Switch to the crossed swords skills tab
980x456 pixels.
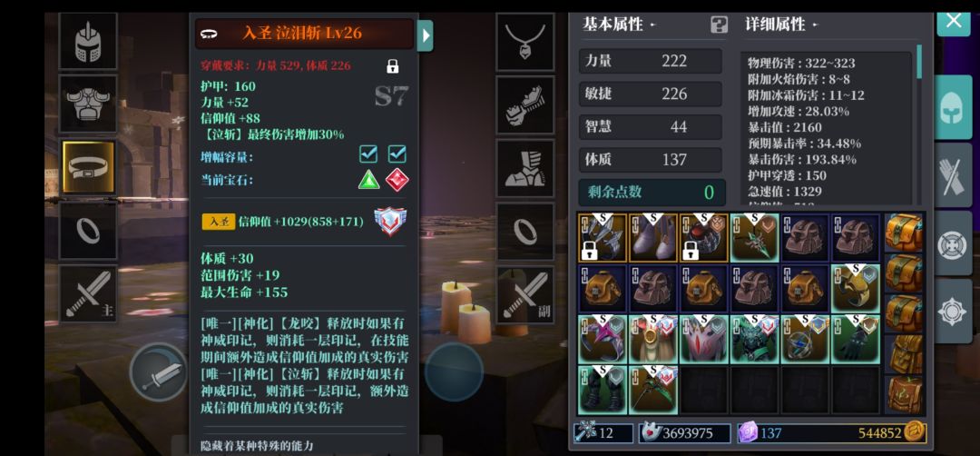click(x=953, y=176)
